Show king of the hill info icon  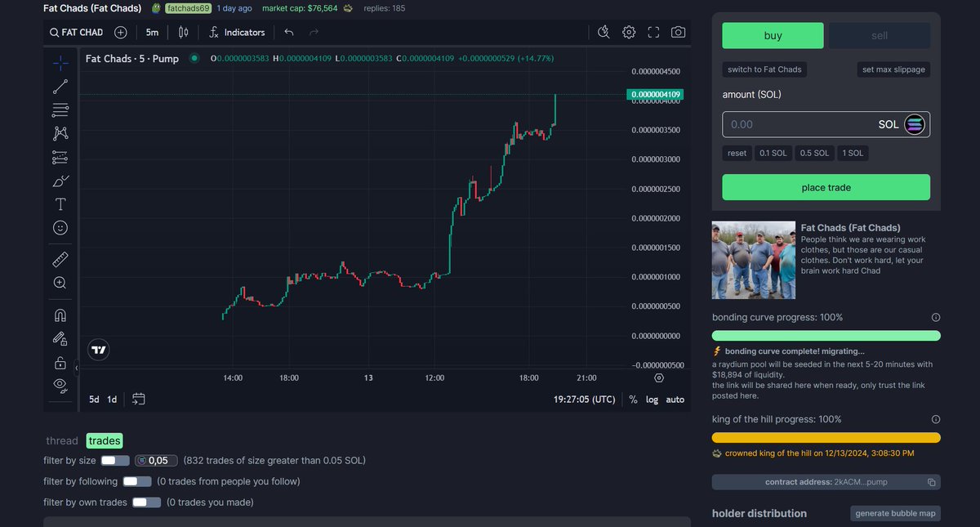pos(936,419)
